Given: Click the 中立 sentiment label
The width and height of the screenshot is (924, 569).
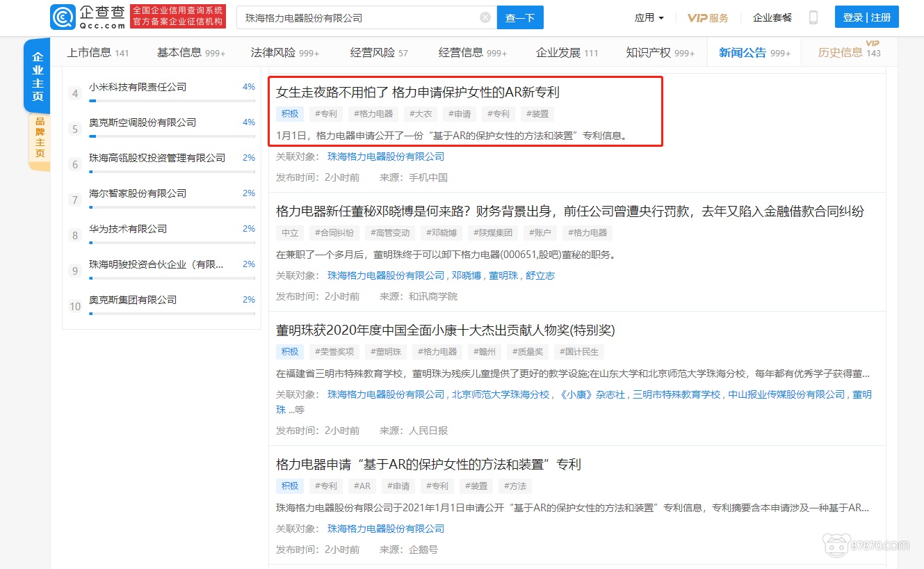Looking at the screenshot, I should pos(290,233).
